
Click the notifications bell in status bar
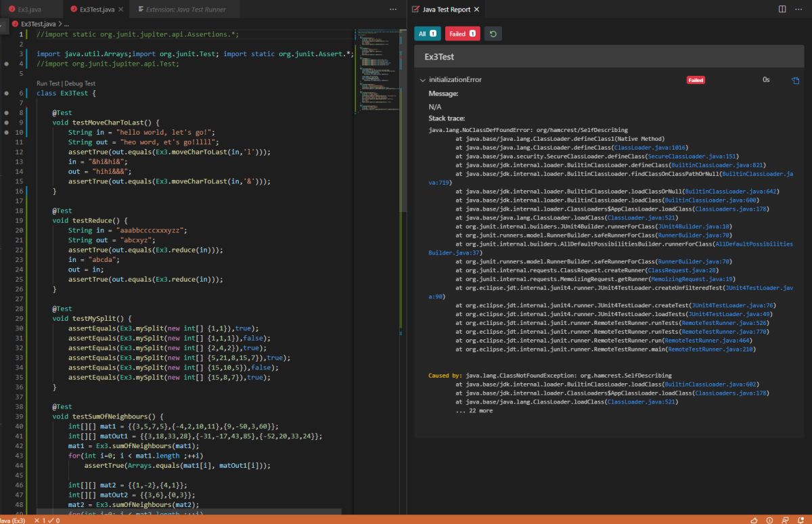800,520
